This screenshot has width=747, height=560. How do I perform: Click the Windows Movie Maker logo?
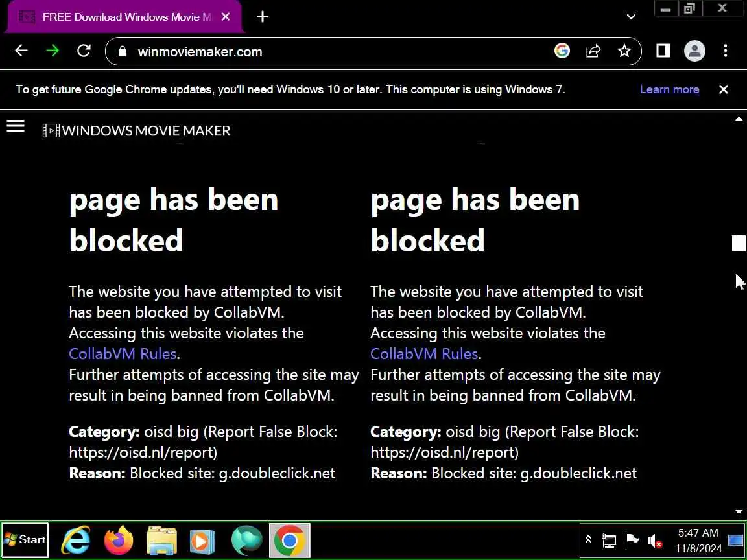coord(136,130)
